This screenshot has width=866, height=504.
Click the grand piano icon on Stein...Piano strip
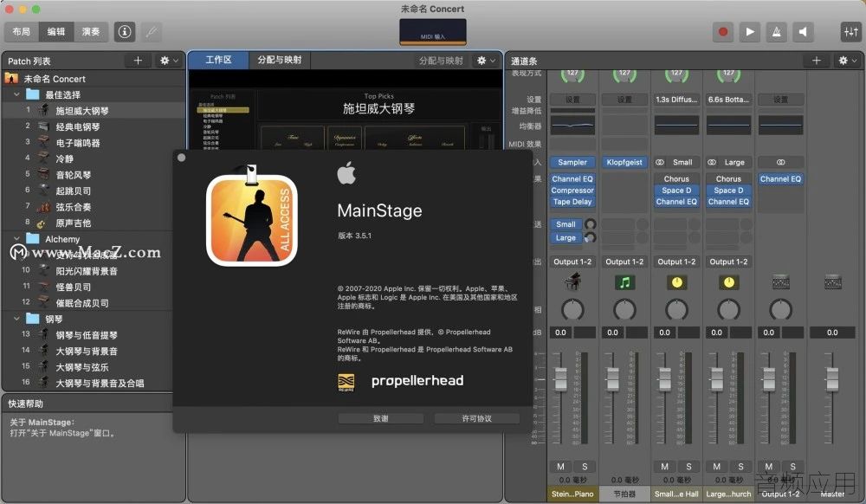tap(572, 282)
